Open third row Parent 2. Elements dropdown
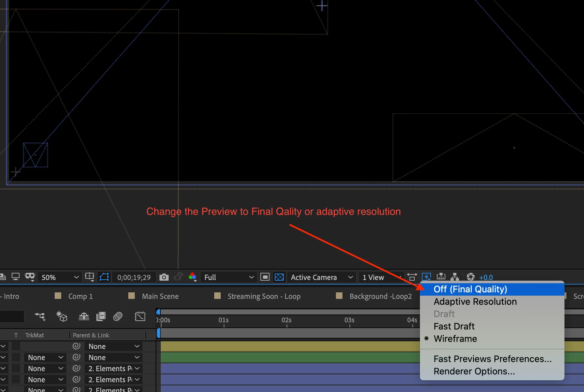Screen dimensions: 584x392 [x=114, y=369]
